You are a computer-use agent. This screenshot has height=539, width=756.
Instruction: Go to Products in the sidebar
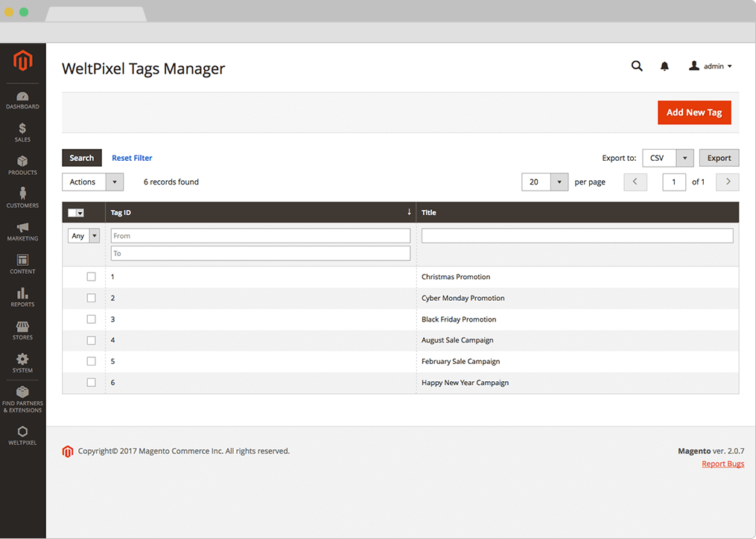point(22,166)
